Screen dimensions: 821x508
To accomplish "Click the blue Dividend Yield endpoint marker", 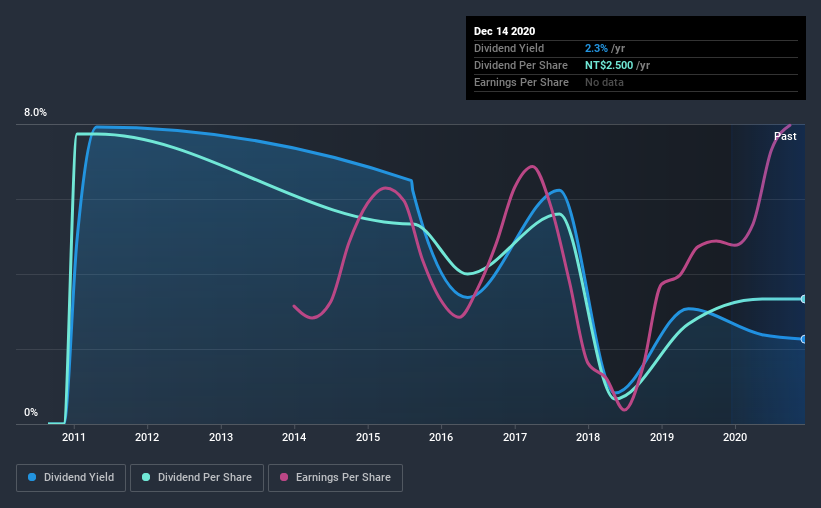I will (803, 339).
